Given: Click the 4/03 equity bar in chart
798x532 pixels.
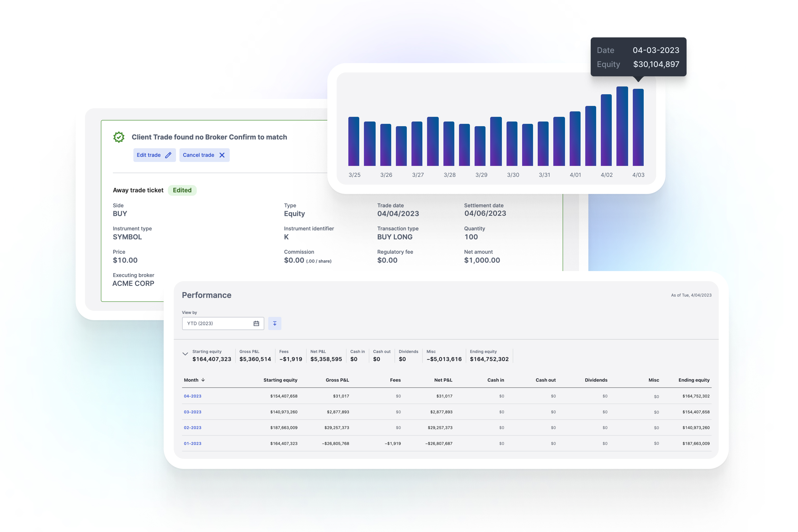Looking at the screenshot, I should pos(638,127).
